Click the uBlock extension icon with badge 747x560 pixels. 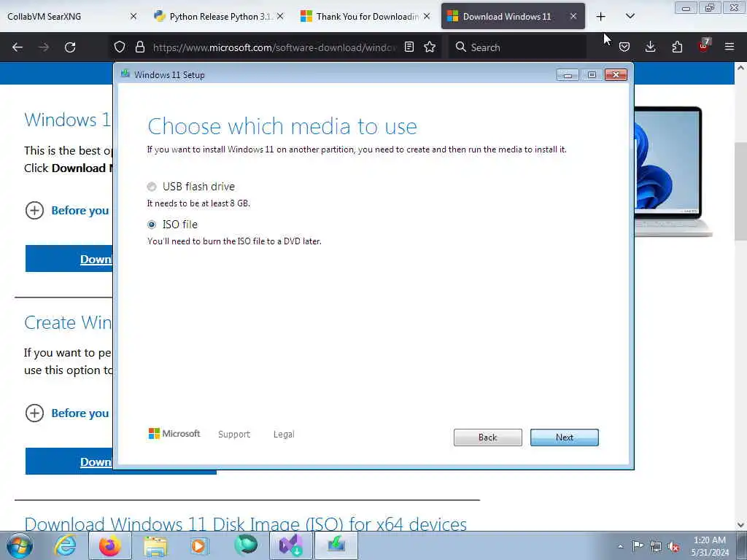(x=704, y=46)
